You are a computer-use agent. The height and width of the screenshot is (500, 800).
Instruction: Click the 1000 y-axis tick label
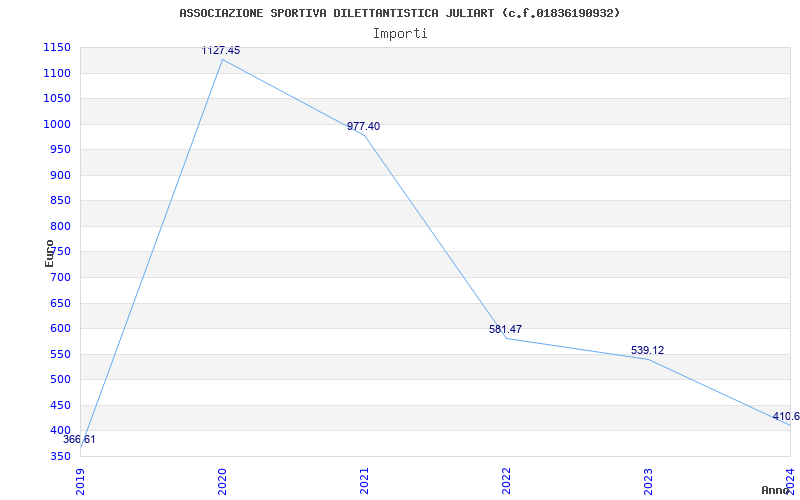pos(57,124)
